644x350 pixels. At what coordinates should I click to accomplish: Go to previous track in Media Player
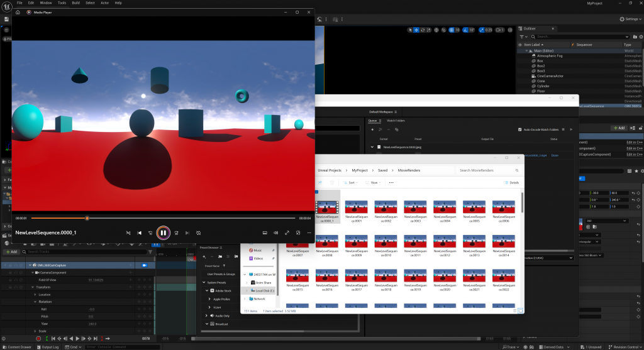click(x=139, y=232)
